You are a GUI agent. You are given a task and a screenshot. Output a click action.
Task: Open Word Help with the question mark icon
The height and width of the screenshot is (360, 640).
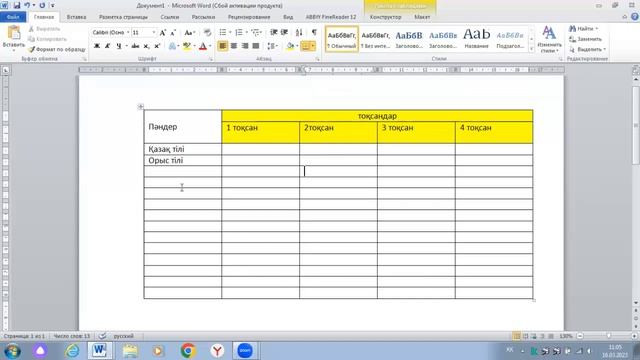[635, 17]
